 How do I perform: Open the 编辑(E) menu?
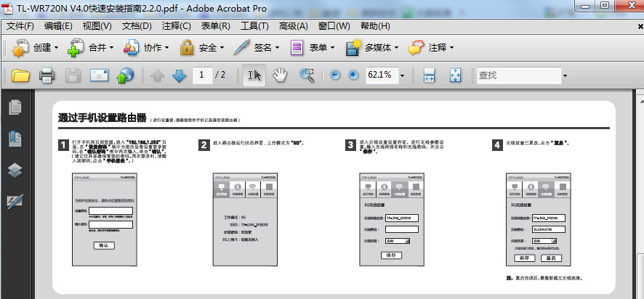pos(58,26)
